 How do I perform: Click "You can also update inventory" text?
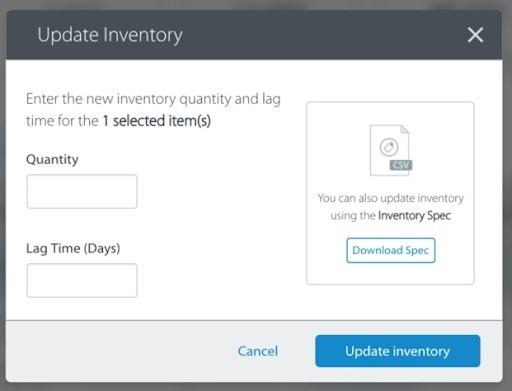pyautogui.click(x=390, y=198)
